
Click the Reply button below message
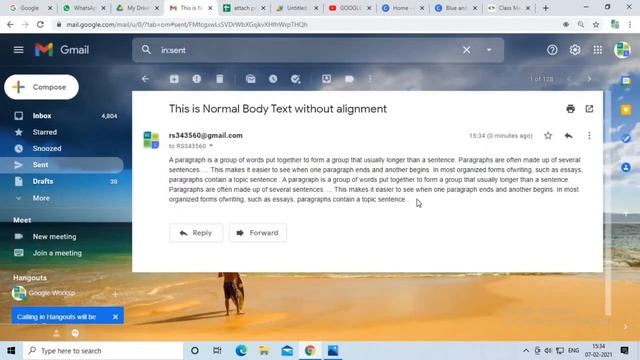click(x=196, y=233)
